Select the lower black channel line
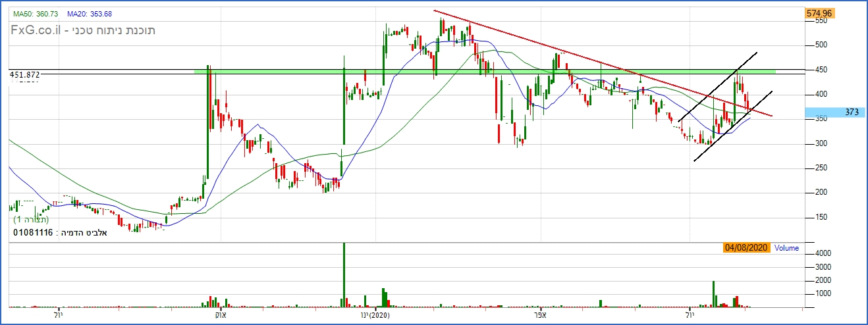 [733, 126]
